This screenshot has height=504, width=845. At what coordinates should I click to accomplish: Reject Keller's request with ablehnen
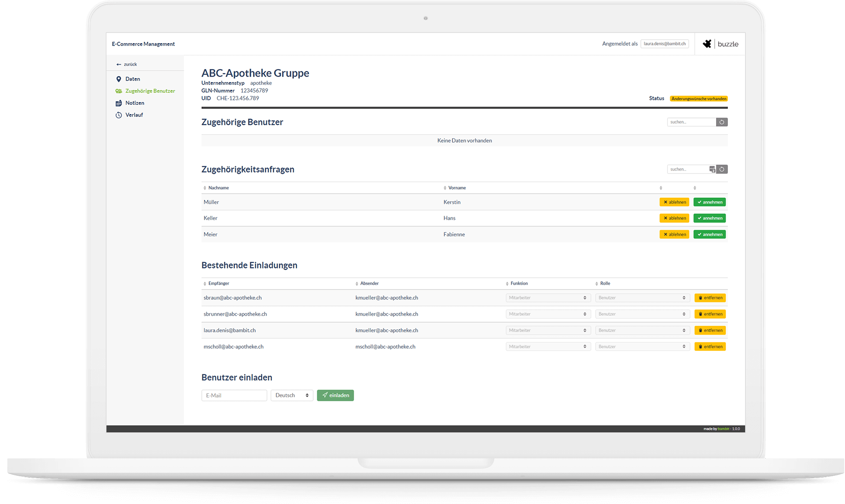pos(674,218)
